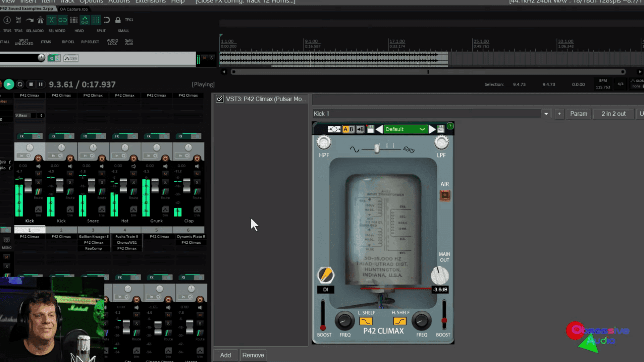This screenshot has height=362, width=644.
Task: Go to the next plugin preset
Action: [x=432, y=129]
